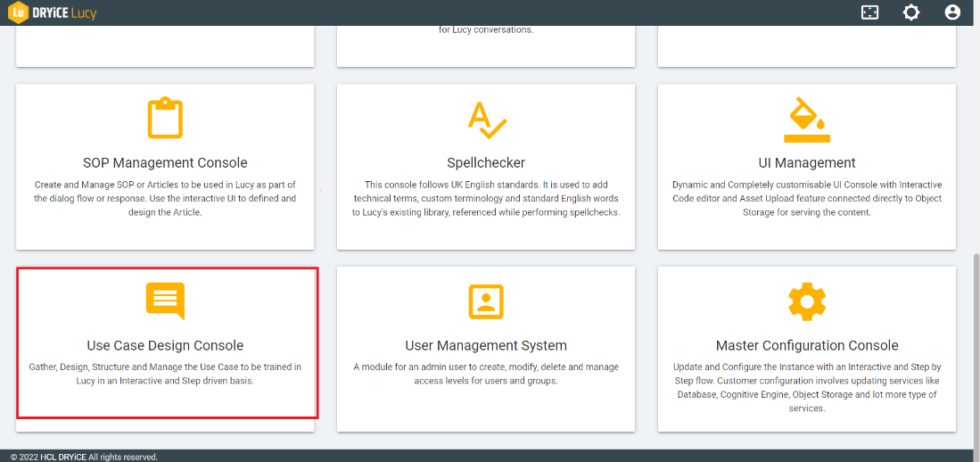Click the User Management person icon
This screenshot has height=462, width=980.
[486, 301]
